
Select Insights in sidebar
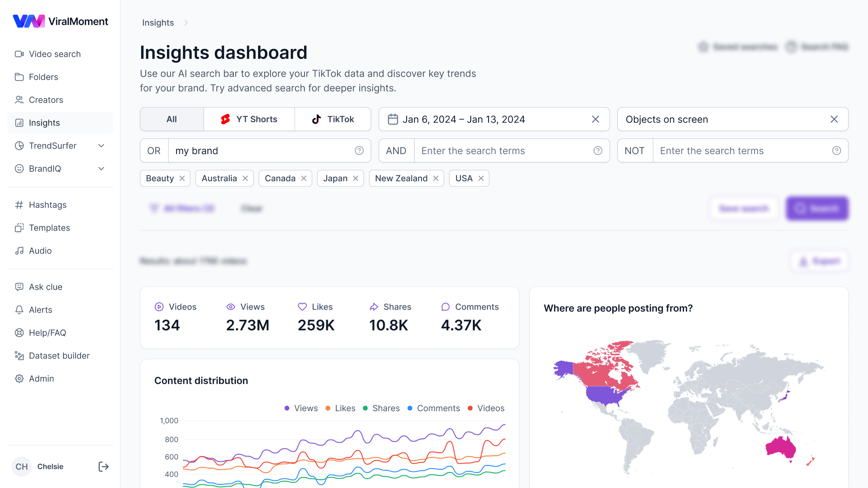pos(60,123)
